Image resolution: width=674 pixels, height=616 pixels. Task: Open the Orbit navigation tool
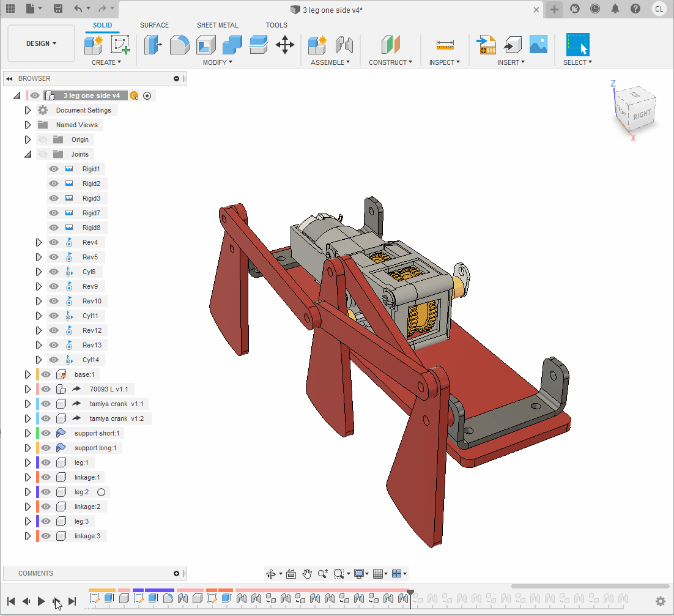pyautogui.click(x=271, y=574)
